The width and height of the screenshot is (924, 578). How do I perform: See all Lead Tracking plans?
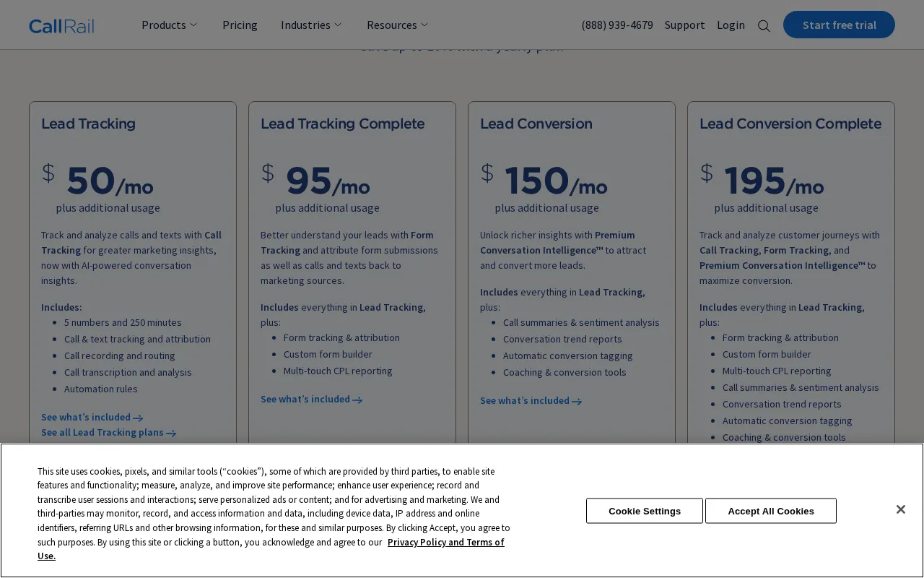(108, 432)
